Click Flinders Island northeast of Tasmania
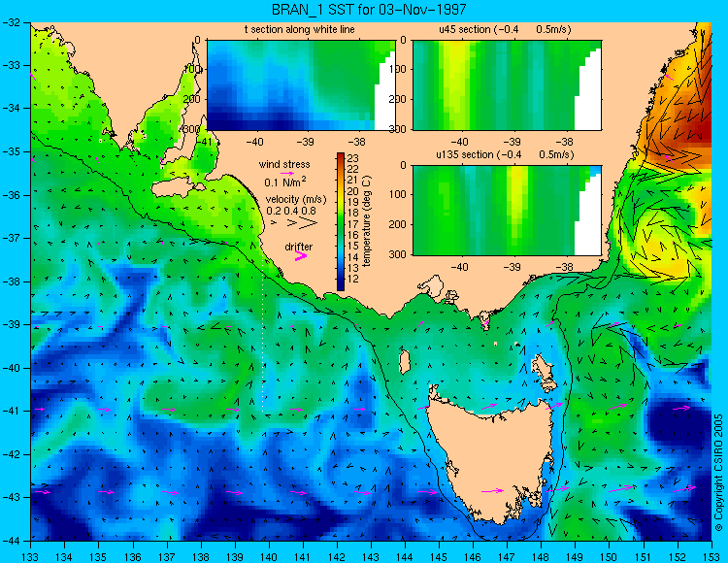This screenshot has width=728, height=563. [544, 372]
